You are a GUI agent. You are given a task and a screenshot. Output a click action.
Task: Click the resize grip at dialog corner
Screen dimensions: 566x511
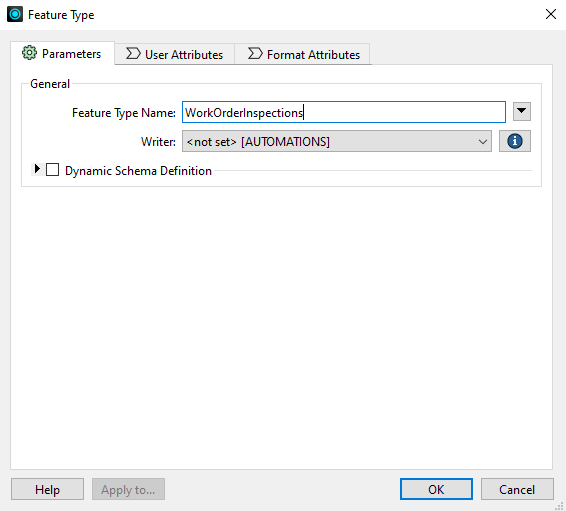(559, 506)
